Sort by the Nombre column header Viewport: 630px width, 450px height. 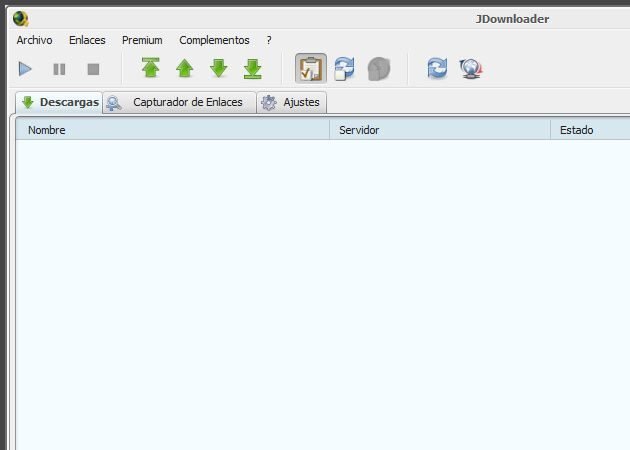point(173,130)
